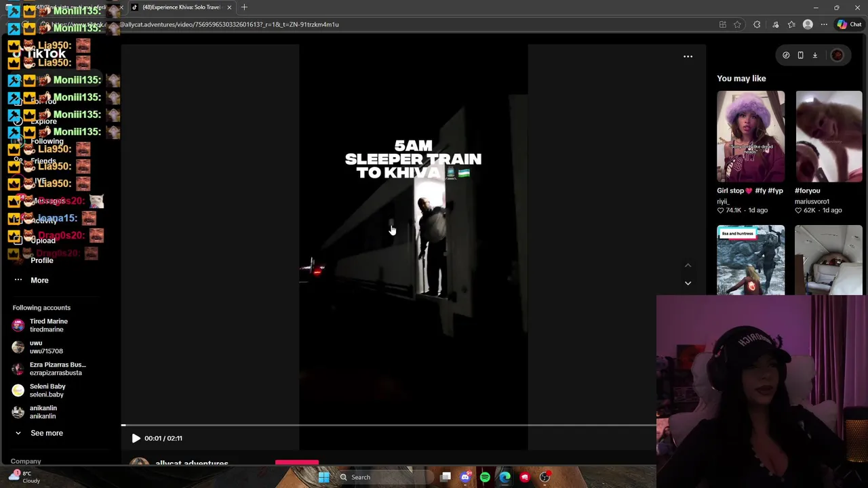Open Spotify from the taskbar

tap(485, 477)
